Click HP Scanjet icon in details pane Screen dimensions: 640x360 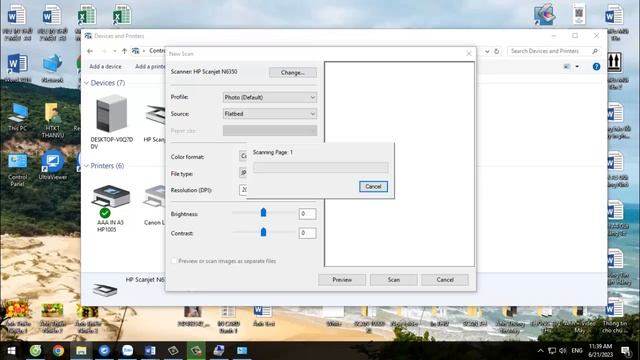(105, 289)
